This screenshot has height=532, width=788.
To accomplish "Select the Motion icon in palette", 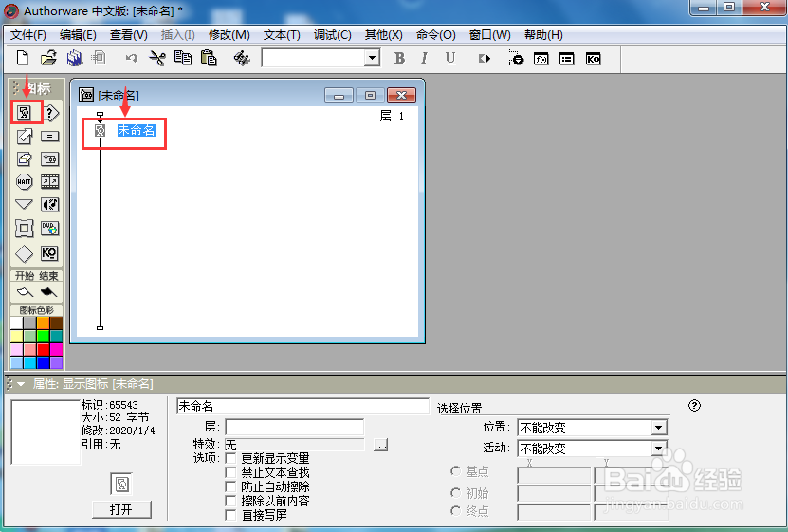I will tap(24, 137).
